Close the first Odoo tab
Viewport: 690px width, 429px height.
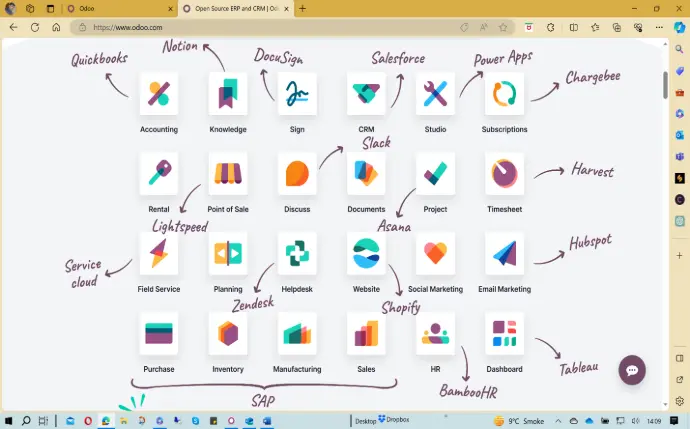coord(171,8)
